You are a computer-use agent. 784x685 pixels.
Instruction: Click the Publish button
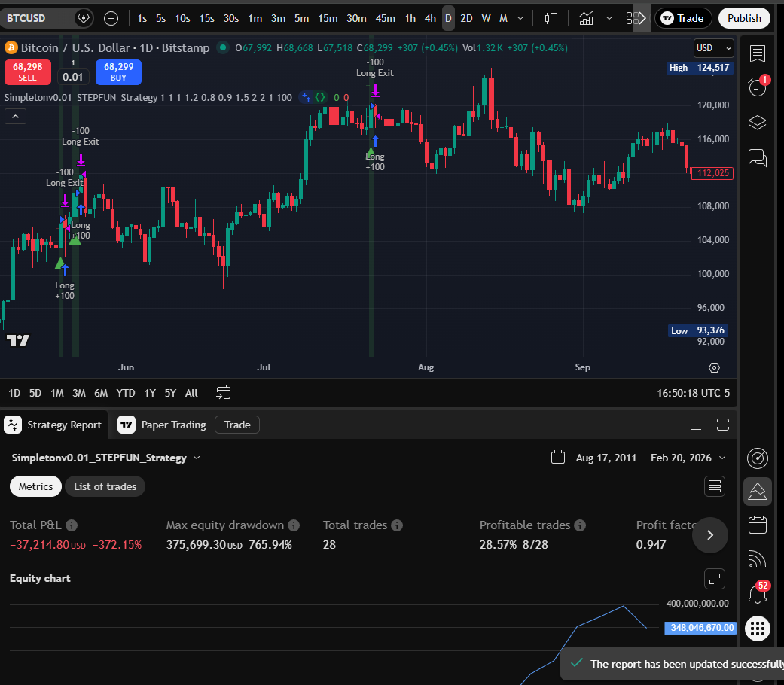pyautogui.click(x=744, y=17)
